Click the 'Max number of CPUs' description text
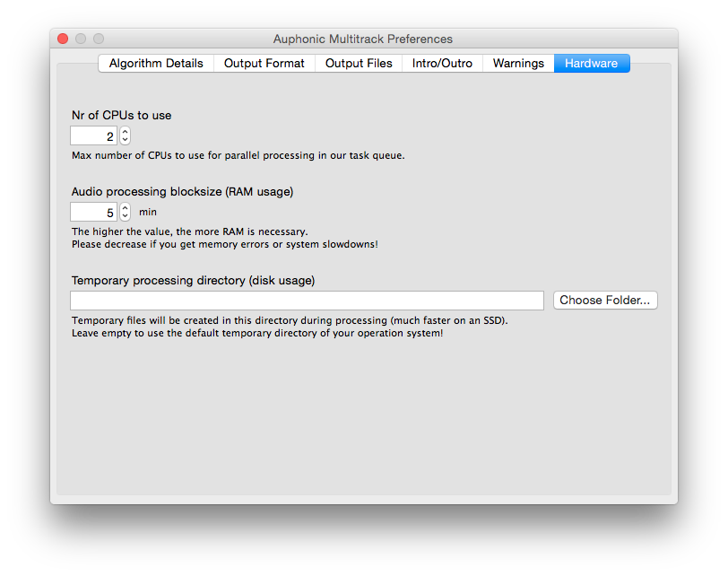 point(238,155)
